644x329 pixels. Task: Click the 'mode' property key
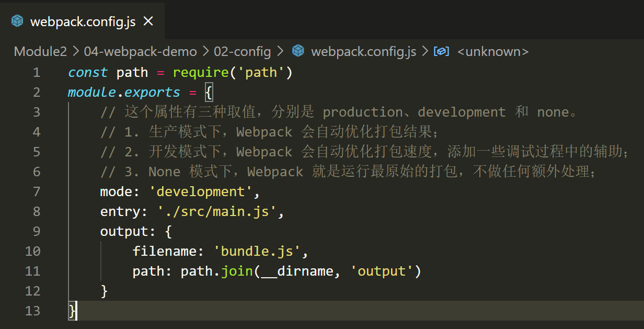click(x=116, y=191)
